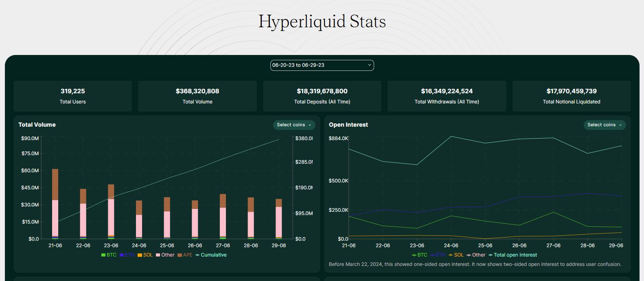The image size is (644, 281).
Task: Click the Total Volume chart heading
Action: point(37,125)
